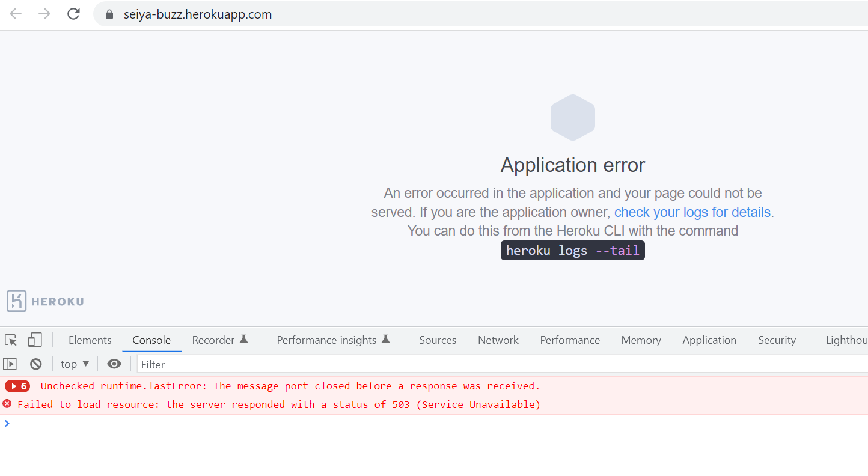Click the console Filter input field
The height and width of the screenshot is (476, 868).
coord(502,364)
